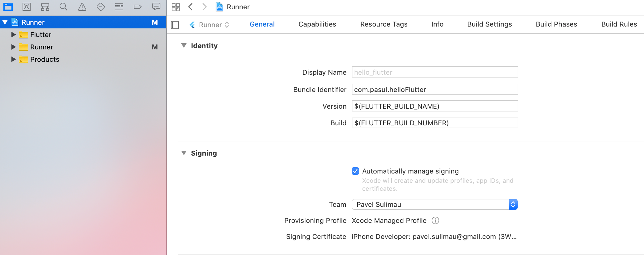This screenshot has height=255, width=644.
Task: Select the Runner project row in navigator
Action: click(x=83, y=22)
